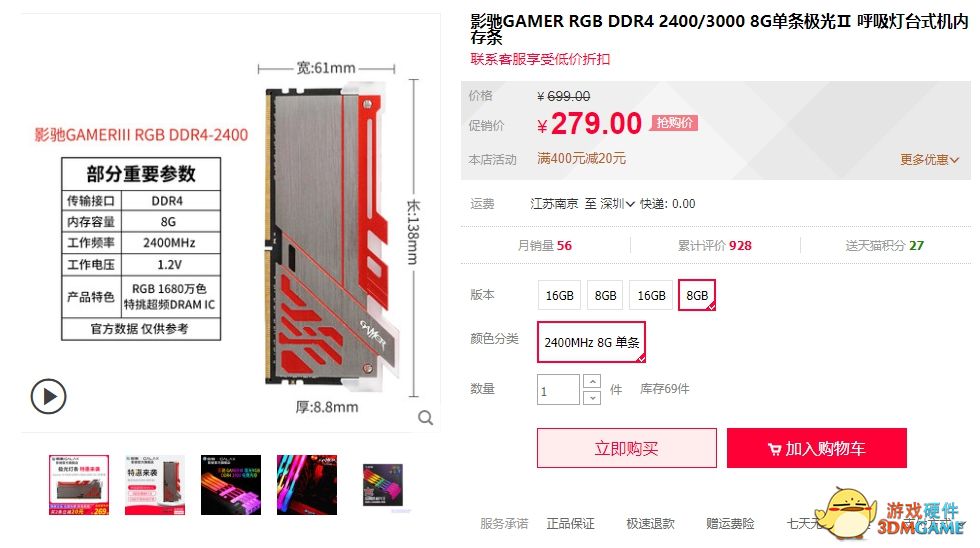
Task: Open the 深圳 destination dropdown
Action: [618, 204]
